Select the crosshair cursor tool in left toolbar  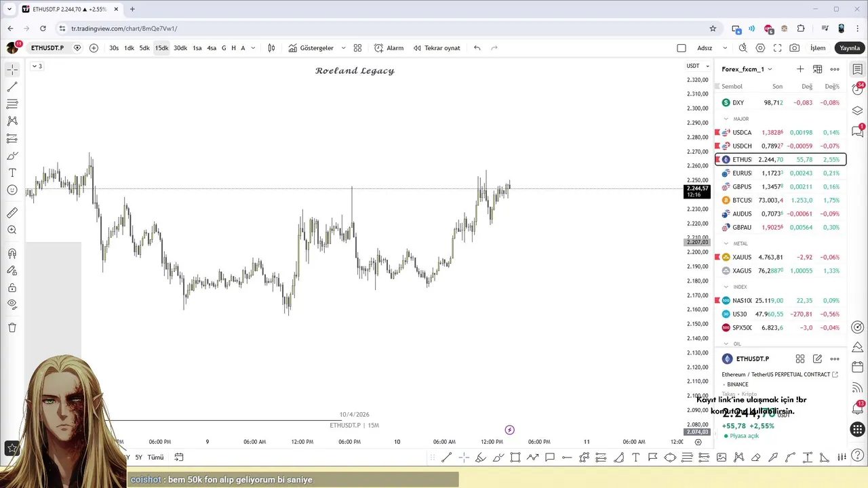pos(12,70)
